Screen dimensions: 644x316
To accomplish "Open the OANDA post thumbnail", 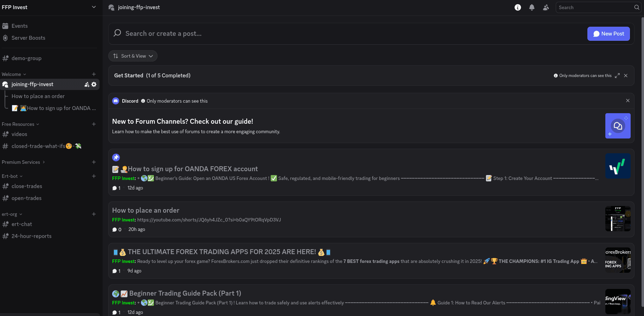I will pos(618,166).
